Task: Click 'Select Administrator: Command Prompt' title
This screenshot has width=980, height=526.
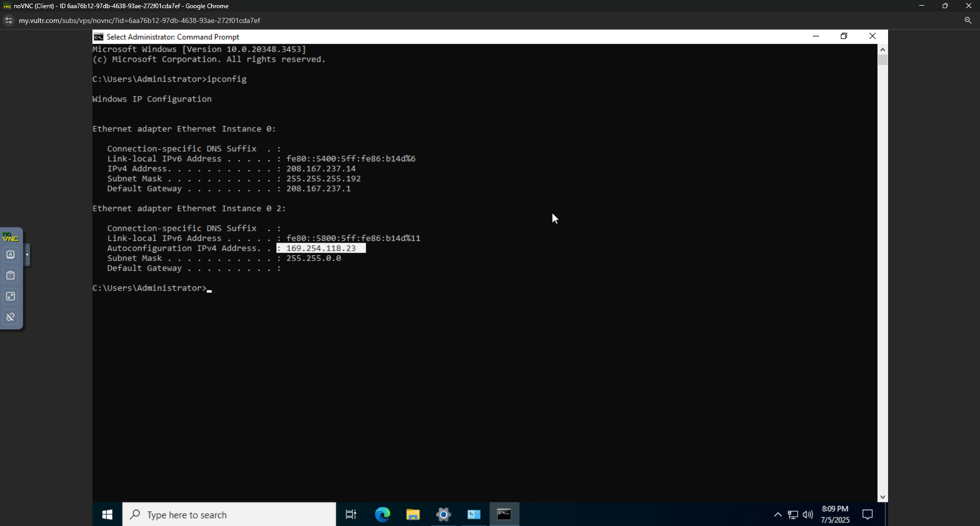Action: point(173,37)
